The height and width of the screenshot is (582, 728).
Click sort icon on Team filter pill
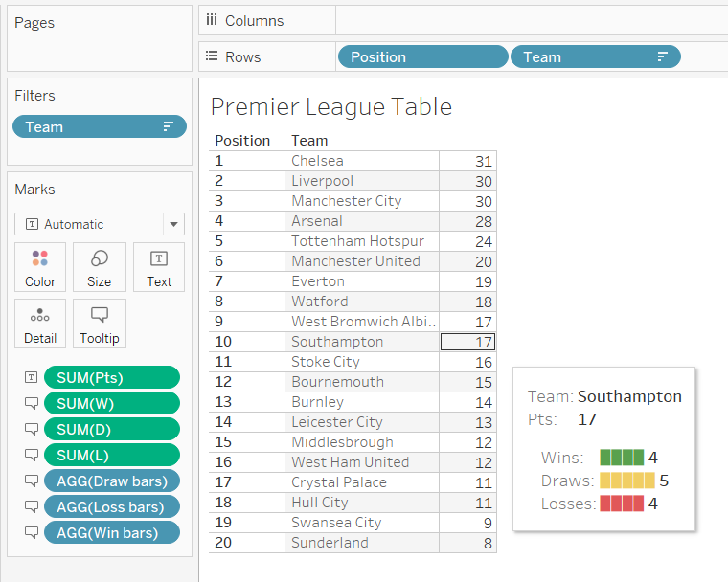168,126
